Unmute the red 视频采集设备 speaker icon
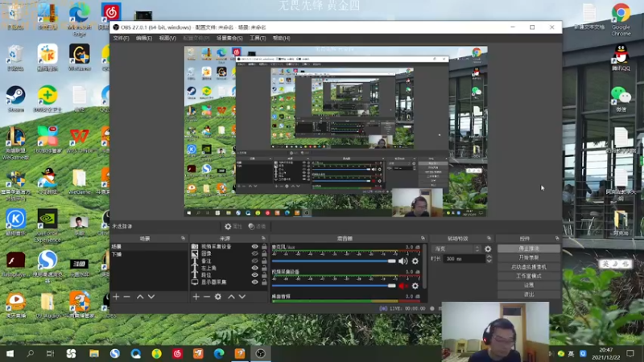 coord(403,286)
